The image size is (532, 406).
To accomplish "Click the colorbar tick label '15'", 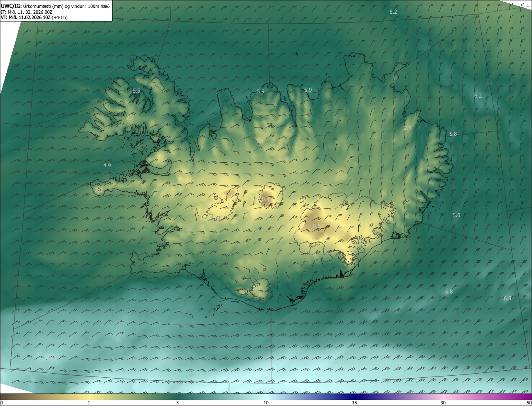I will [355, 403].
